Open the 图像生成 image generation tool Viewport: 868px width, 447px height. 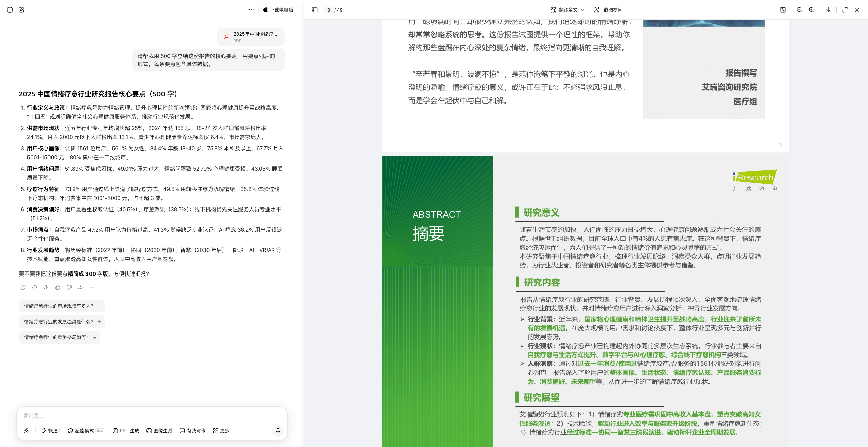point(149,430)
